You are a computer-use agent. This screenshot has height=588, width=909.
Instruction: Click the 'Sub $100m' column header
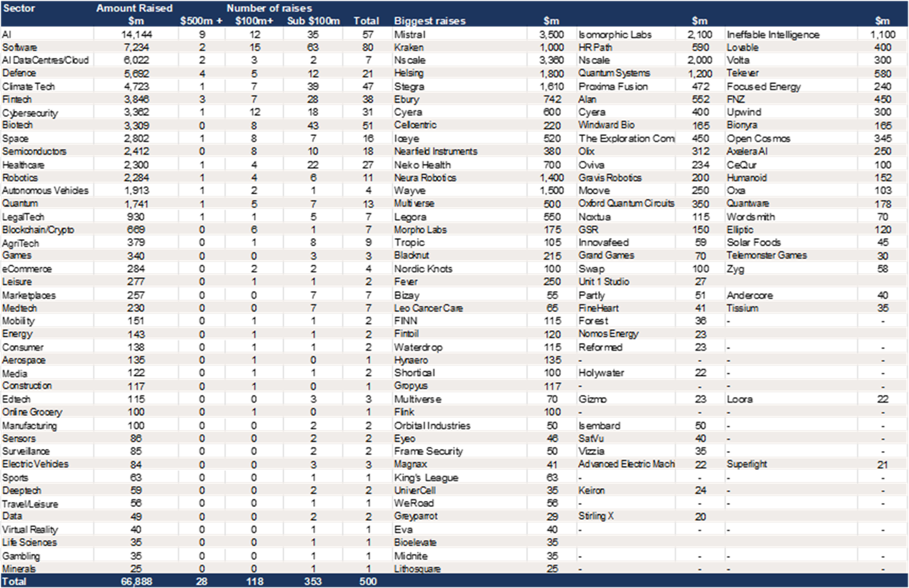[x=313, y=21]
